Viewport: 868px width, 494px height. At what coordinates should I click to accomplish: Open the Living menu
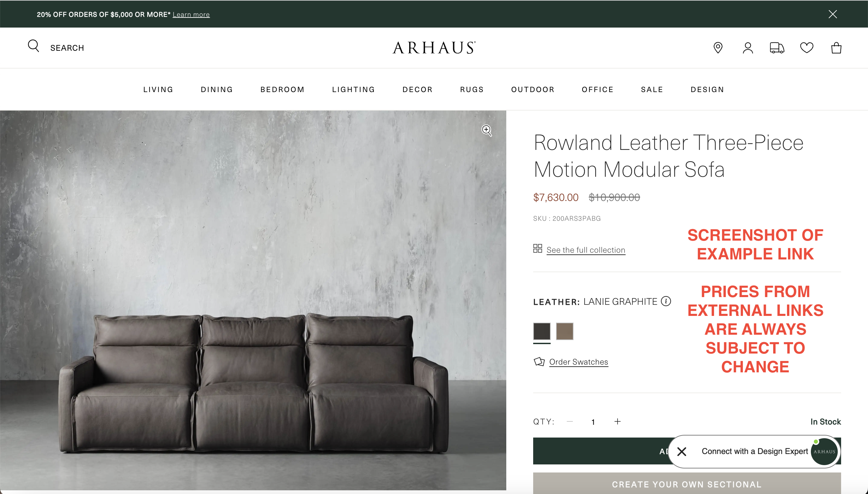(158, 89)
